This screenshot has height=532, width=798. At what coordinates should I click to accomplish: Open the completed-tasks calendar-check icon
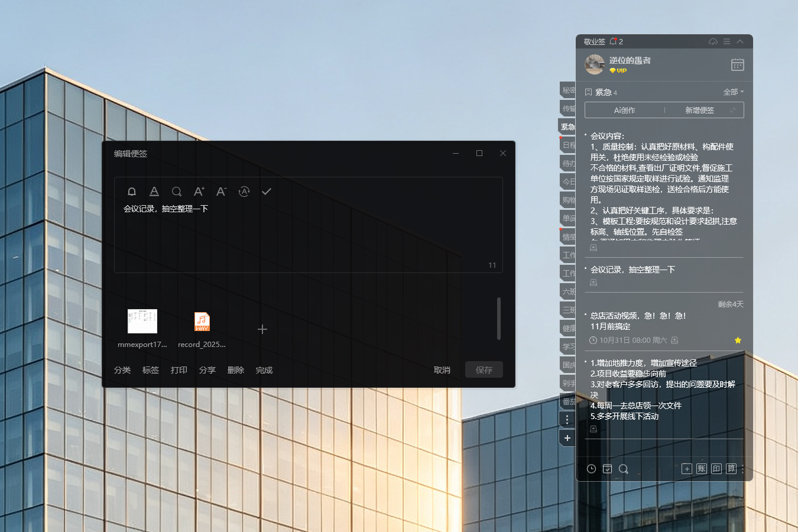(607, 469)
